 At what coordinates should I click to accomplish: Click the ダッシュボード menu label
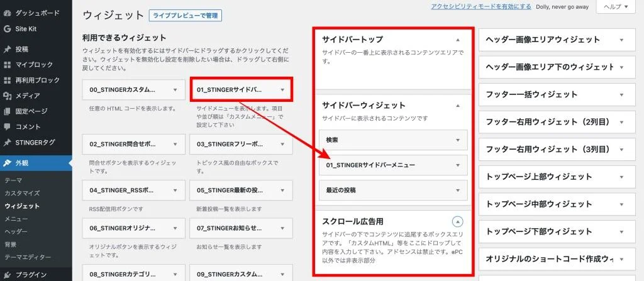click(37, 13)
